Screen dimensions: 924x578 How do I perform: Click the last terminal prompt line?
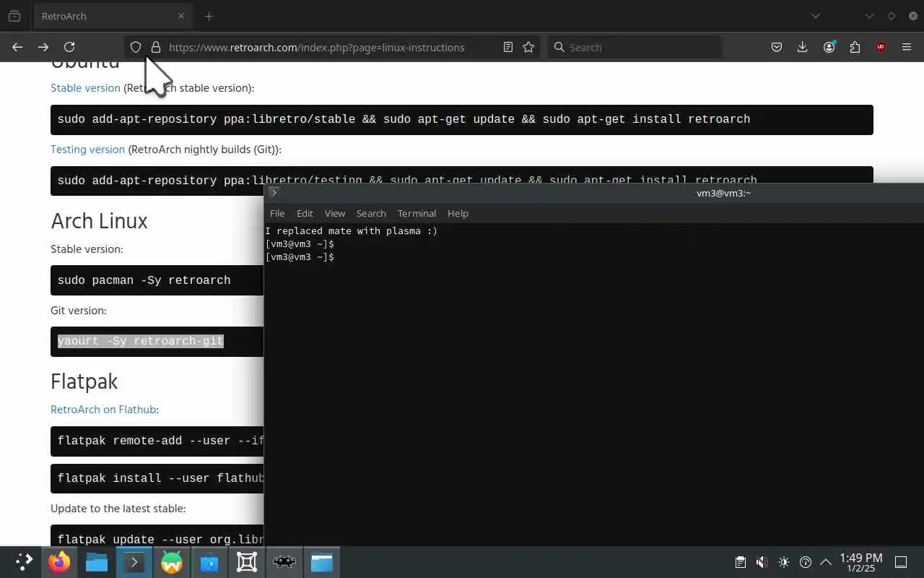[300, 257]
